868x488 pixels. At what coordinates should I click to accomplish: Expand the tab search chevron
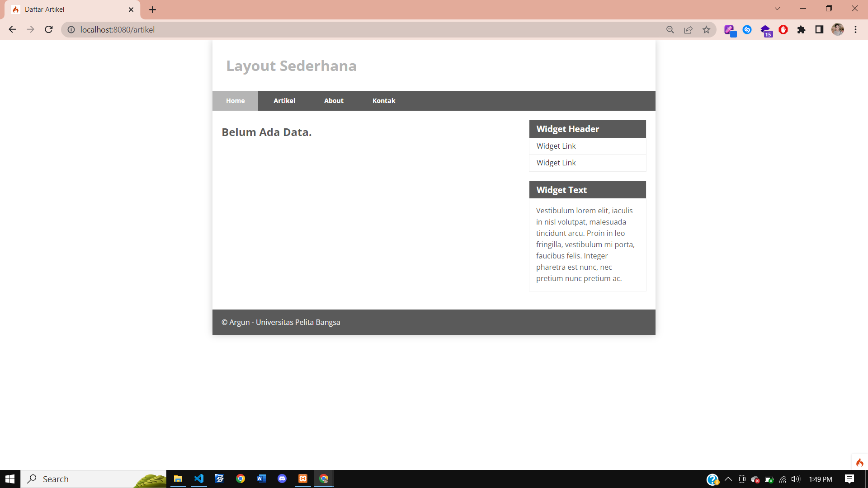point(777,9)
